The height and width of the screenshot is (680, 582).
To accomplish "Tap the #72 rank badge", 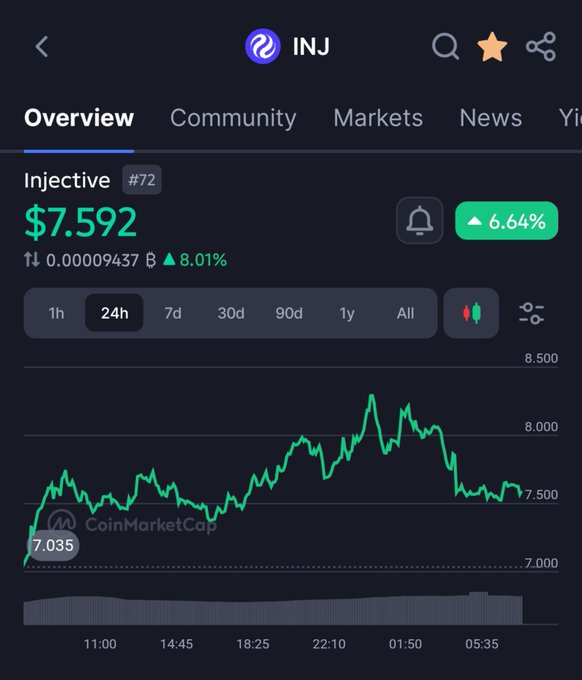I will (142, 180).
